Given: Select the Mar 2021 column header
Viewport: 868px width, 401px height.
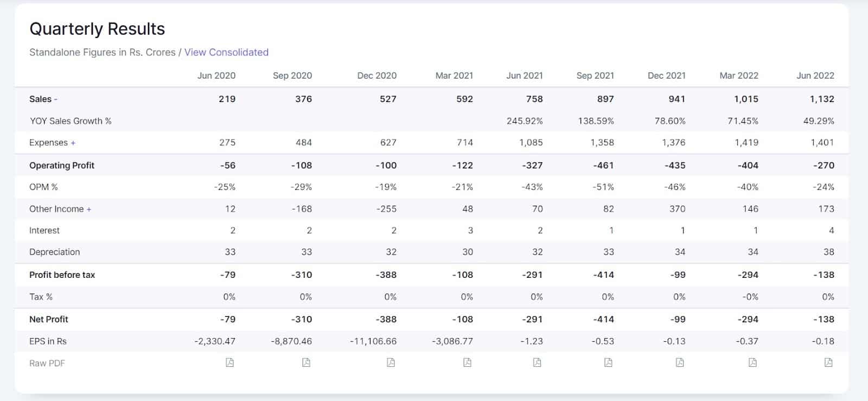Looking at the screenshot, I should point(454,75).
